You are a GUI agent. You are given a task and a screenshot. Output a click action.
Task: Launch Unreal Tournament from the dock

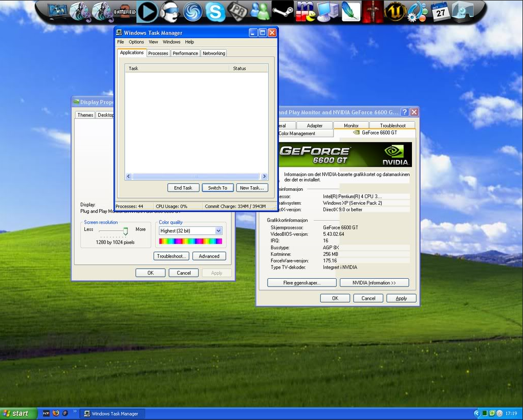pos(395,12)
